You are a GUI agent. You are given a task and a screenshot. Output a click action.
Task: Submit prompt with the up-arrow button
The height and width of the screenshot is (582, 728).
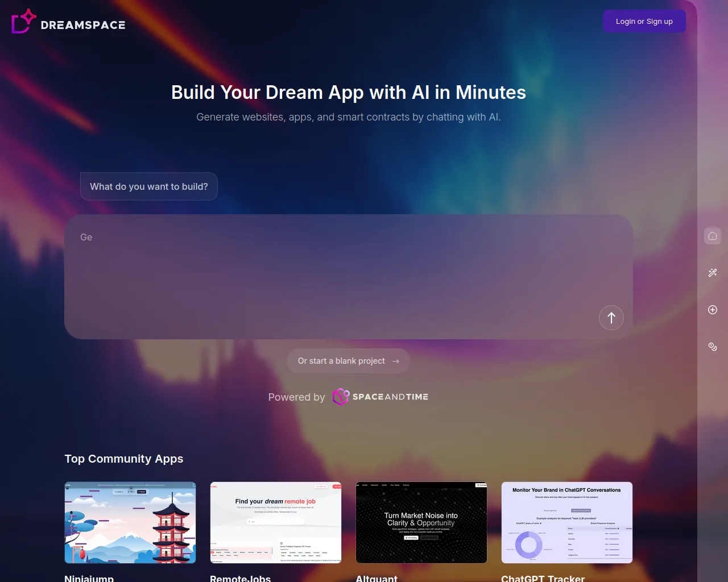(x=611, y=318)
